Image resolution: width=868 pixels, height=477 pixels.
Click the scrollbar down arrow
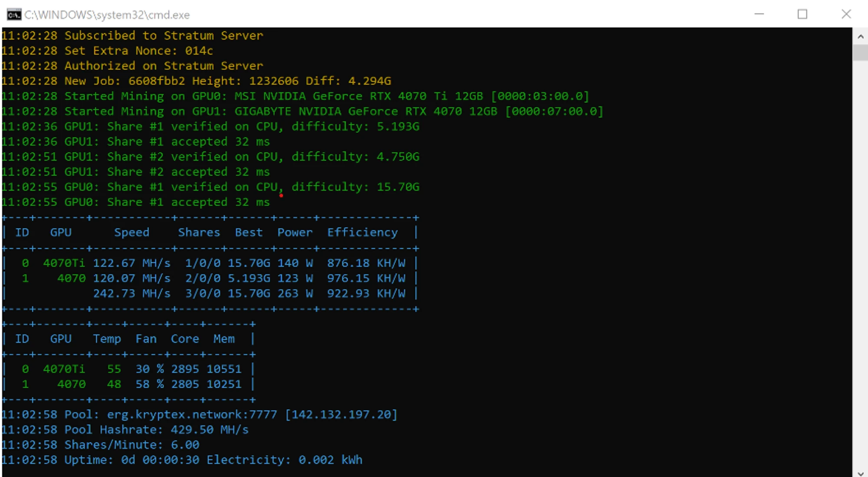pyautogui.click(x=860, y=473)
